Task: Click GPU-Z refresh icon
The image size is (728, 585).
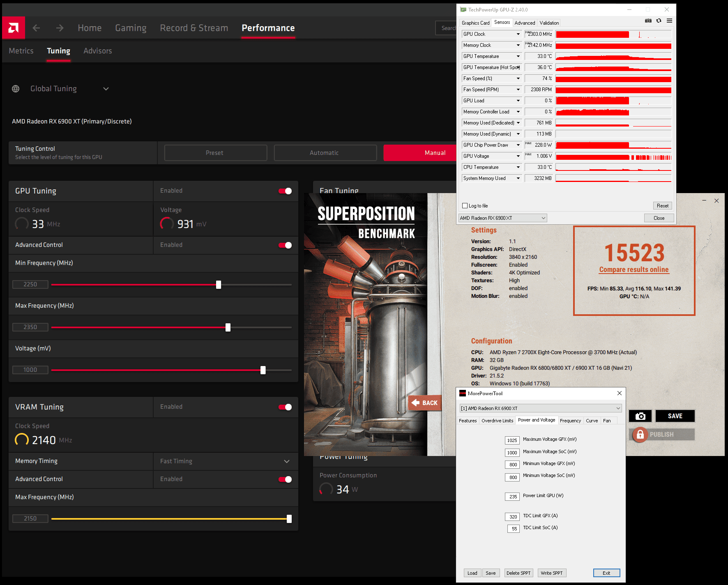Action: [659, 21]
